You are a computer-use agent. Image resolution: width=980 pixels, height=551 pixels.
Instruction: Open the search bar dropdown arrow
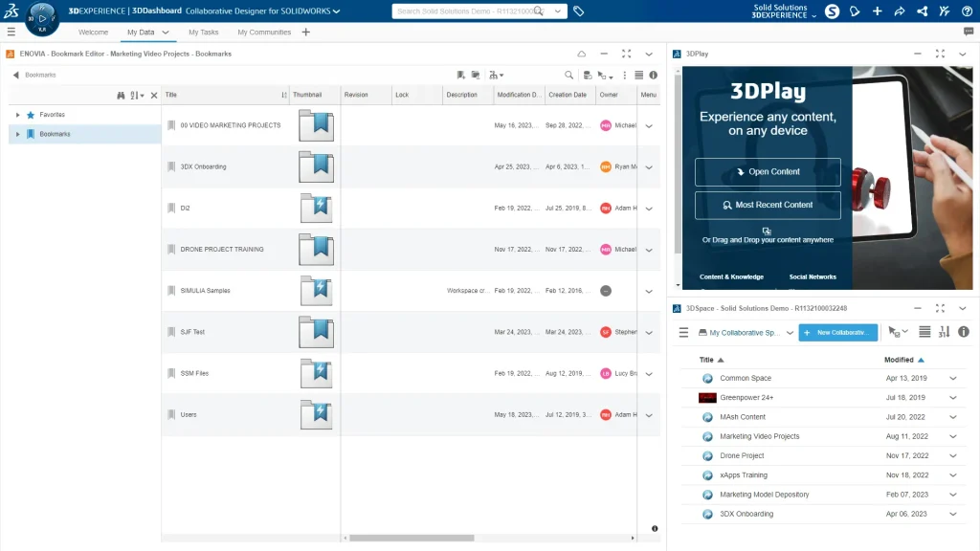[x=558, y=11]
